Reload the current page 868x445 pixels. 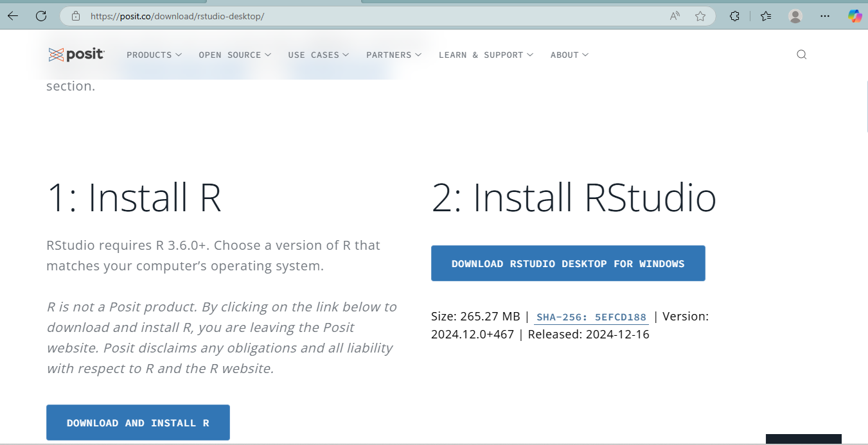pos(41,16)
